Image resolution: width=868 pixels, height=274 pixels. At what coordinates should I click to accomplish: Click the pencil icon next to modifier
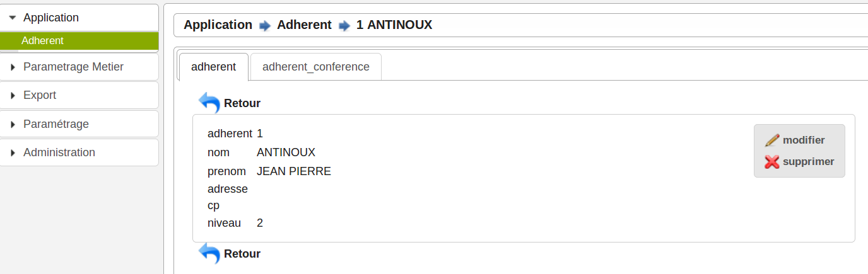[772, 140]
